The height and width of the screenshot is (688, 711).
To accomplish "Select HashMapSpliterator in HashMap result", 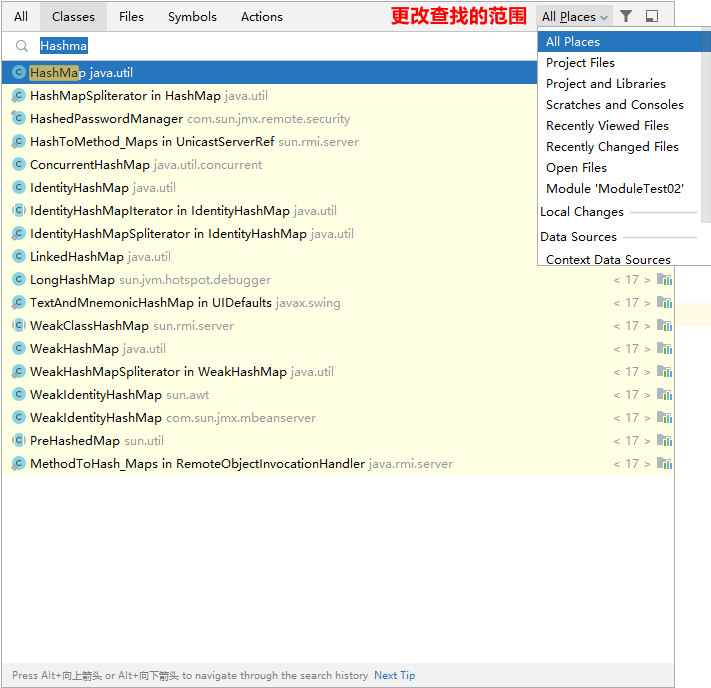I will (x=269, y=96).
